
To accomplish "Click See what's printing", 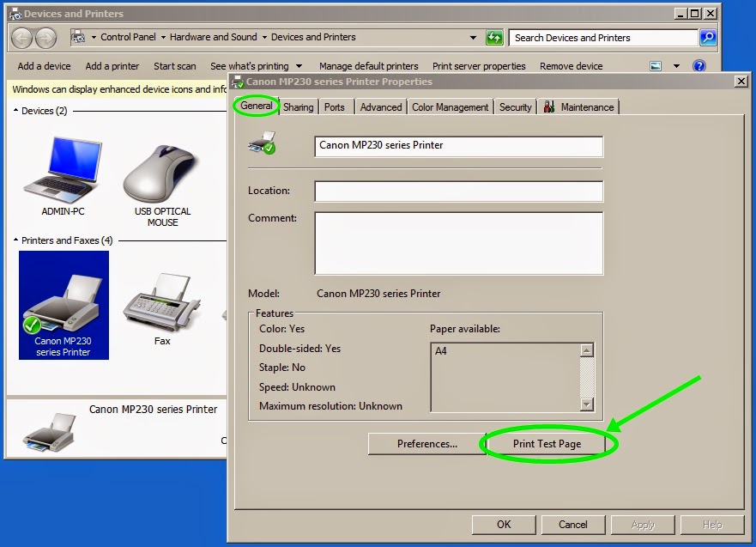I will tap(249, 66).
